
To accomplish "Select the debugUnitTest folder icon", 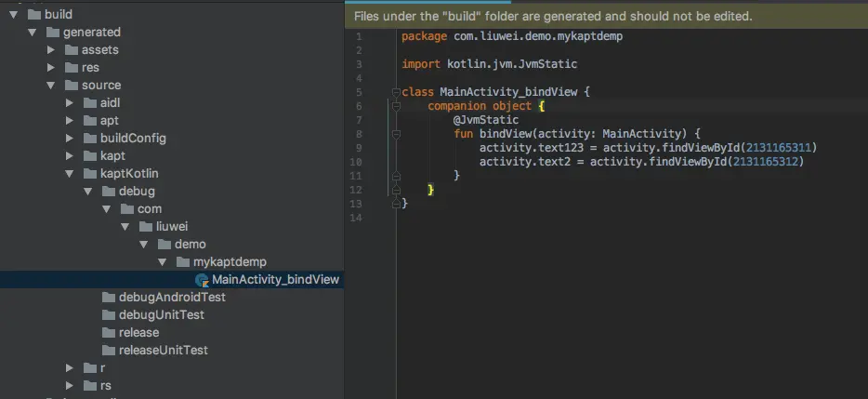I will [109, 315].
